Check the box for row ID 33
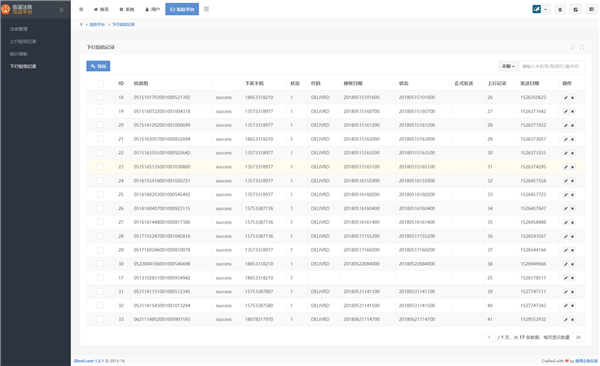 coord(100,319)
